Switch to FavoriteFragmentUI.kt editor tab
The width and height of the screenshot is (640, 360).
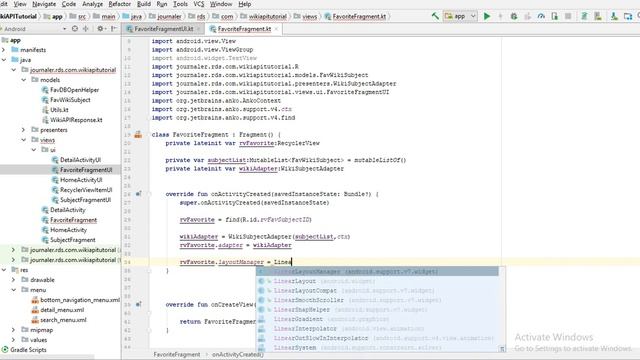164,29
